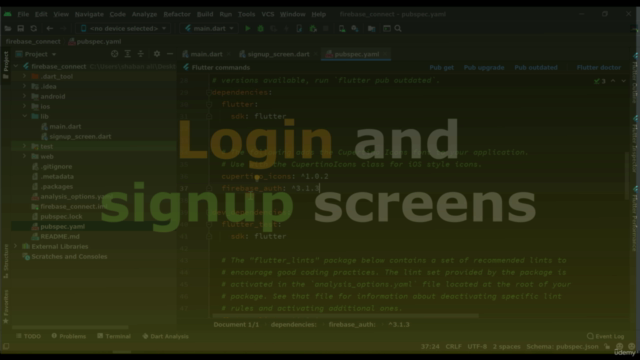Click the SDK Manager toolbar icon
This screenshot has height=360, width=640.
tap(355, 28)
